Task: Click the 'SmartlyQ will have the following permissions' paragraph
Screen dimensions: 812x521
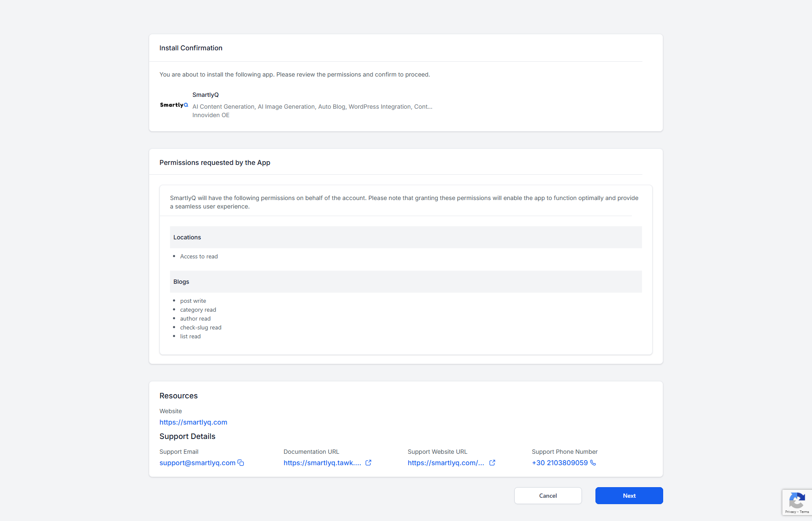Action: tap(404, 202)
